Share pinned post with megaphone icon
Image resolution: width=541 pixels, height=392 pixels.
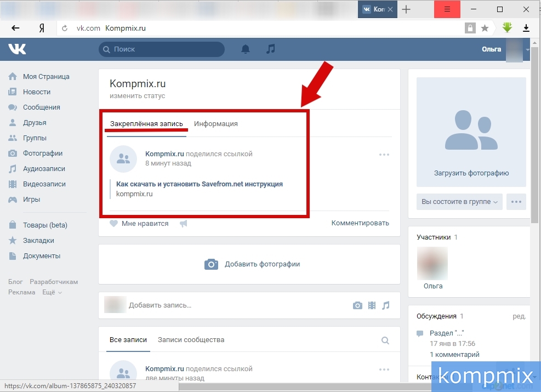pos(183,224)
